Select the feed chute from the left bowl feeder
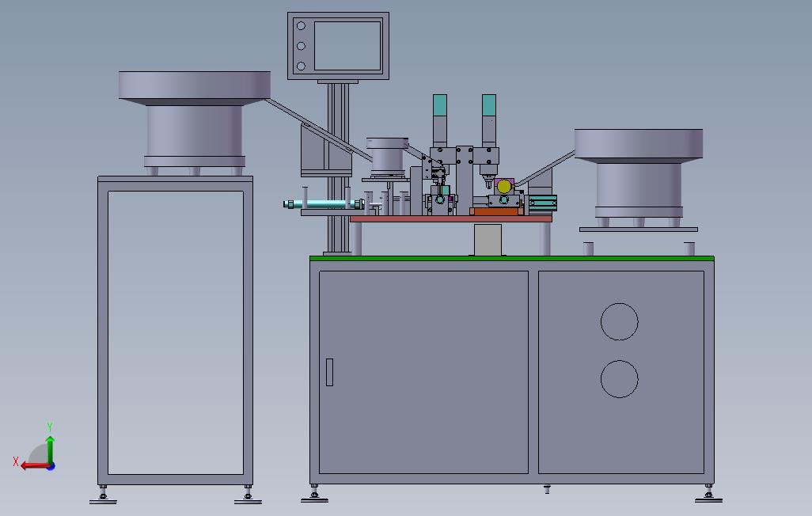 click(x=318, y=130)
